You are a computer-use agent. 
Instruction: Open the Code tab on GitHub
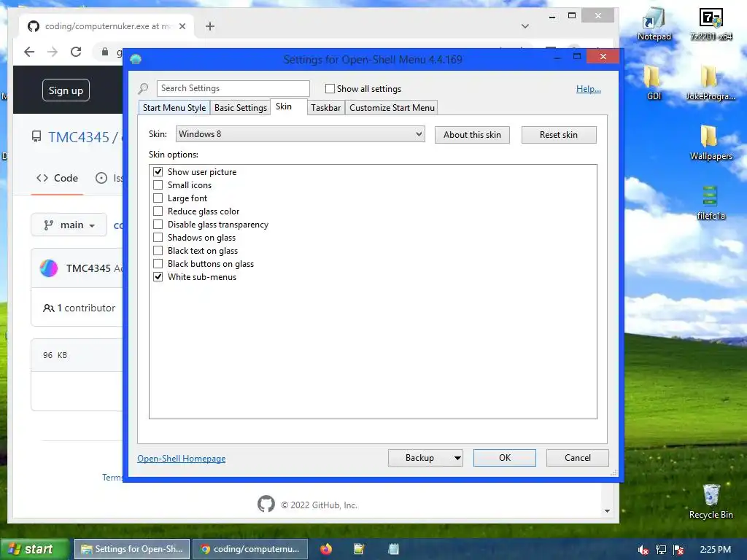57,178
